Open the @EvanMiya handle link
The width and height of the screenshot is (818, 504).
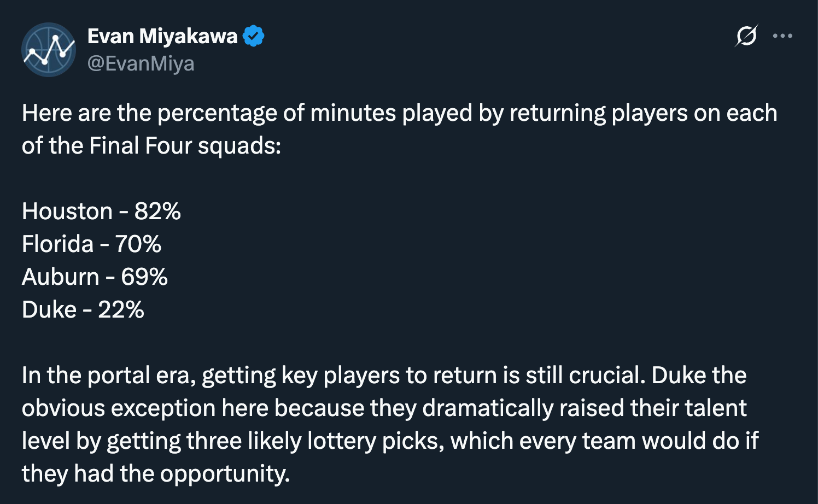(141, 64)
